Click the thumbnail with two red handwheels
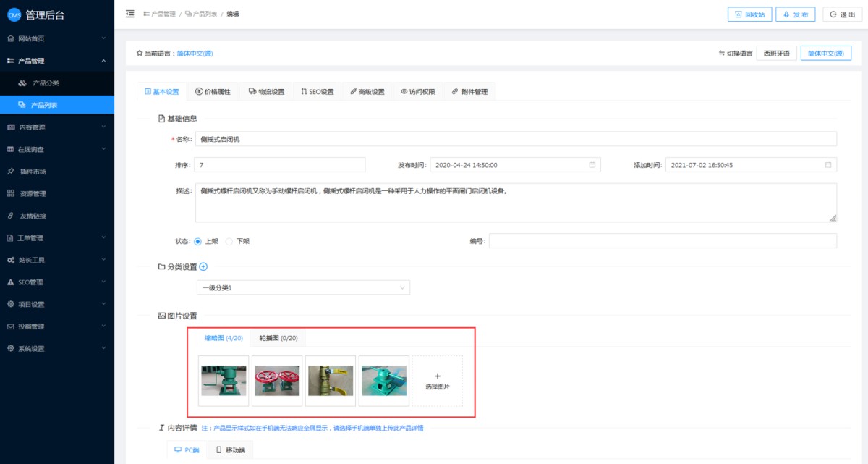The image size is (868, 464). click(278, 381)
